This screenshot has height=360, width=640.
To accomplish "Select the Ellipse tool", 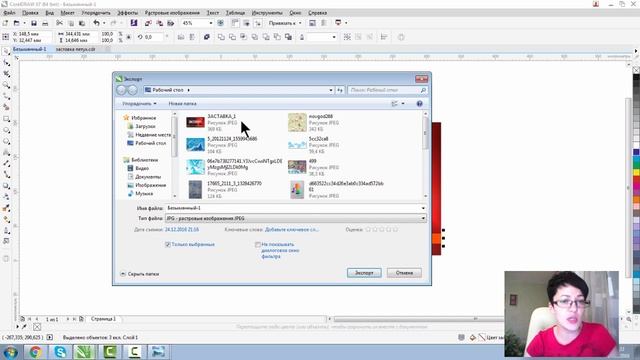I will 6,130.
